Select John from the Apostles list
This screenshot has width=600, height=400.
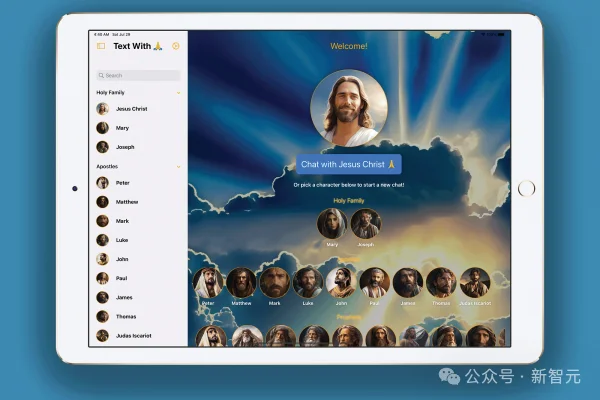tap(121, 259)
